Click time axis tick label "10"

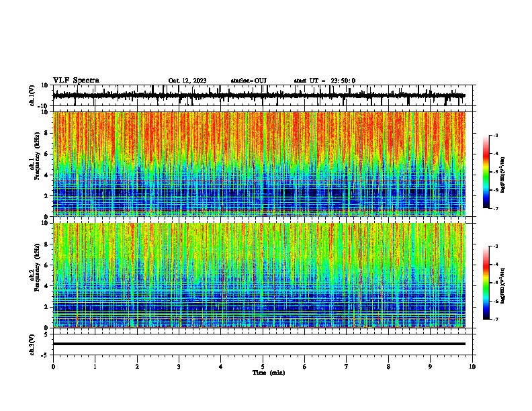(472, 367)
